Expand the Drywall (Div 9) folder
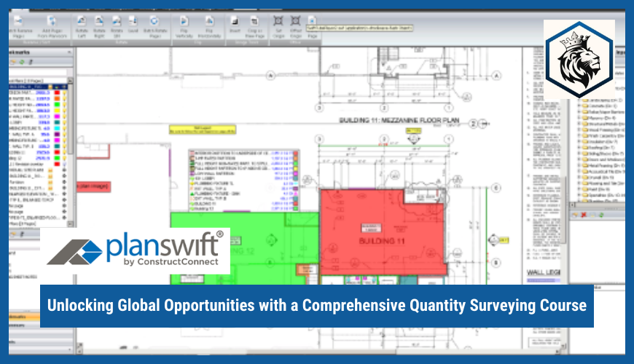Image resolution: width=634 pixels, height=364 pixels. pyautogui.click(x=579, y=178)
